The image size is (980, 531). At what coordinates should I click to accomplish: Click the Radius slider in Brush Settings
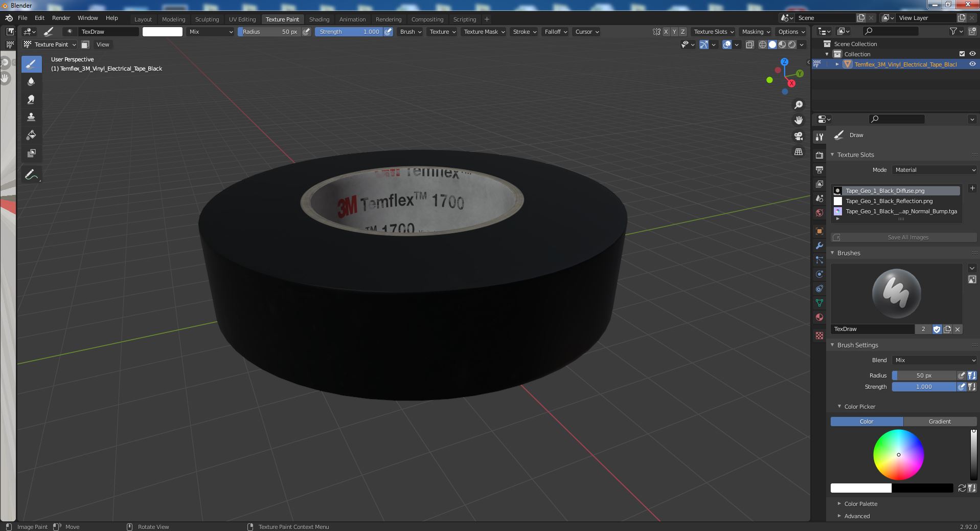click(924, 375)
